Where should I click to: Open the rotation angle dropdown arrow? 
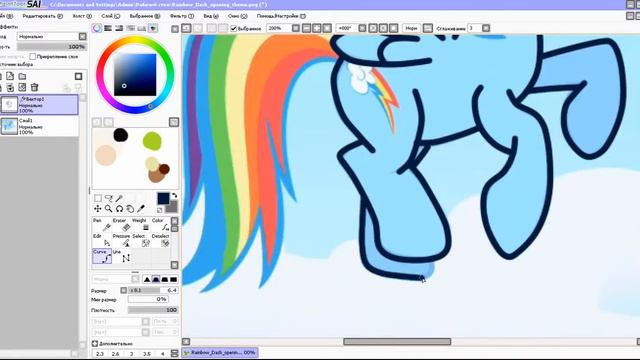click(362, 28)
